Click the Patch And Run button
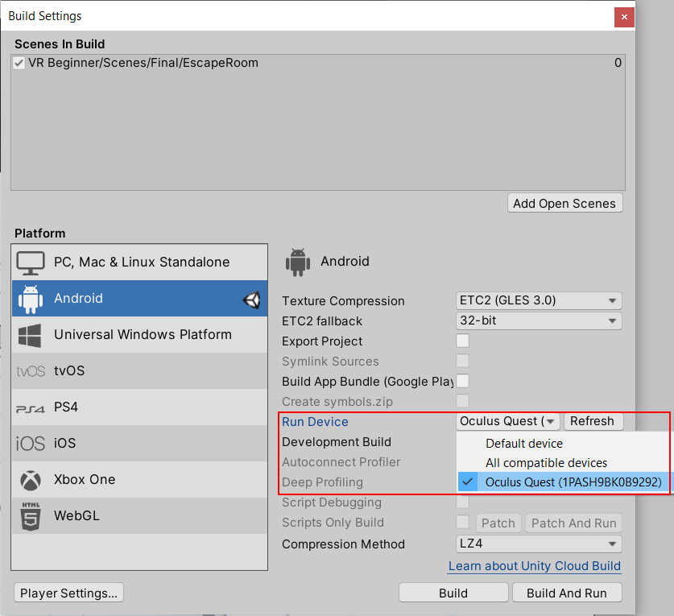The image size is (674, 616). click(x=574, y=523)
